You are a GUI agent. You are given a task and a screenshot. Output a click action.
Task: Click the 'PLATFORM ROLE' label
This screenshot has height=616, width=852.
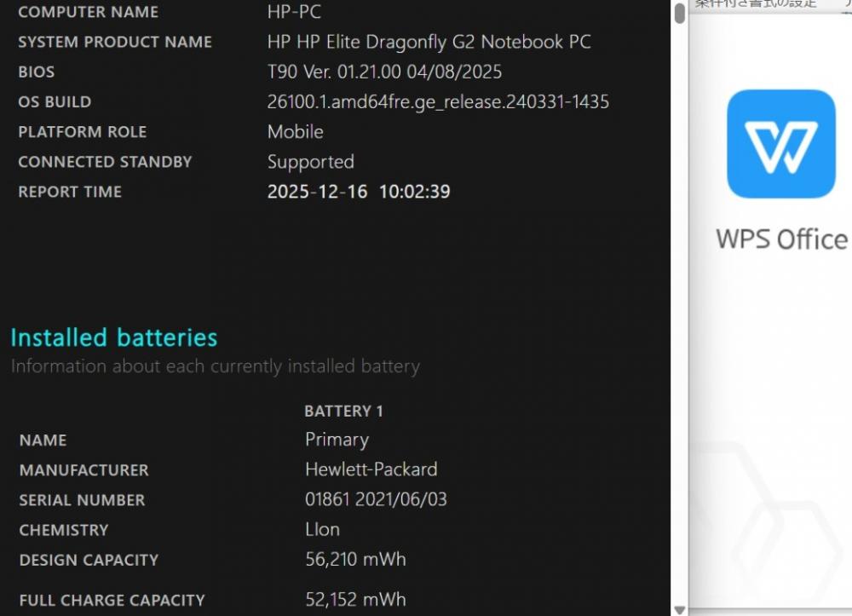[x=82, y=132]
